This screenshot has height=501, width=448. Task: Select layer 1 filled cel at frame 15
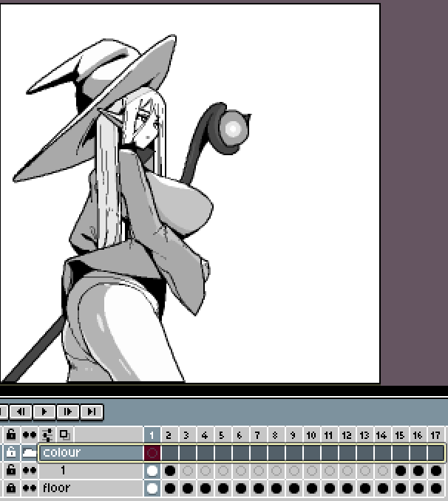point(401,471)
